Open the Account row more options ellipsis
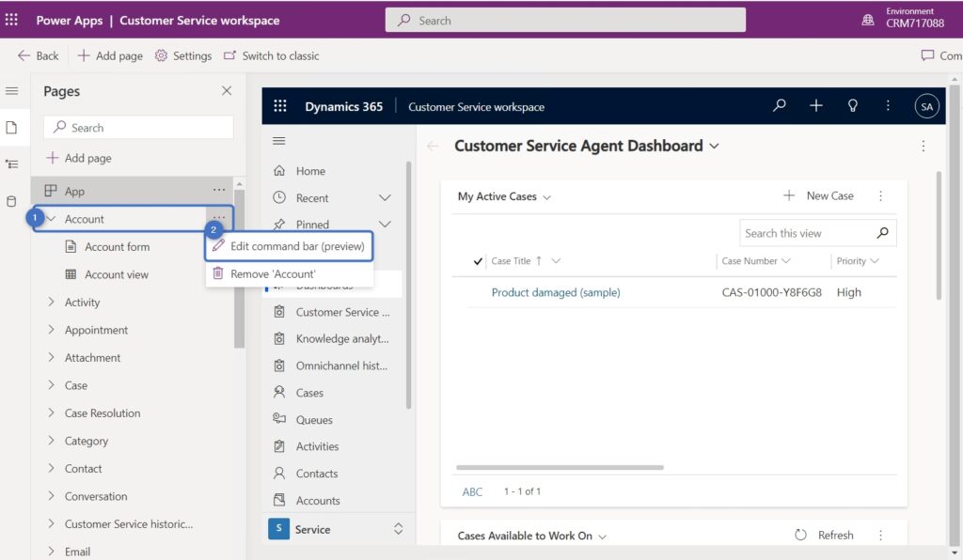Viewport: 963px width, 560px height. coord(219,217)
